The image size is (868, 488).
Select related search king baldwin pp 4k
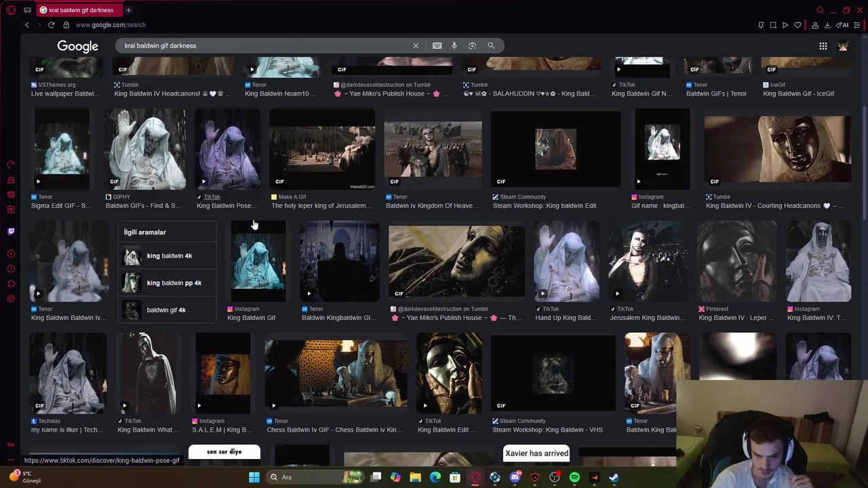167,283
